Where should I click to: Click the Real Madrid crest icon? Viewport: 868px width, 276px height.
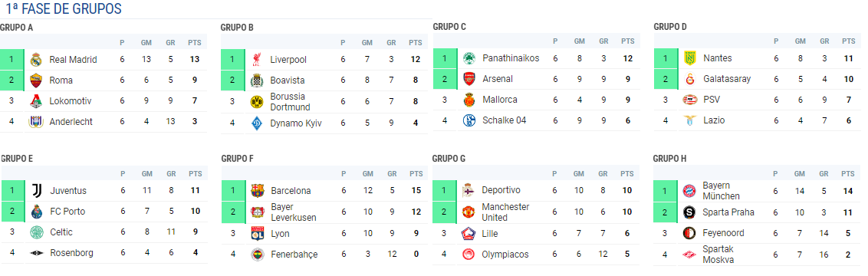point(36,60)
